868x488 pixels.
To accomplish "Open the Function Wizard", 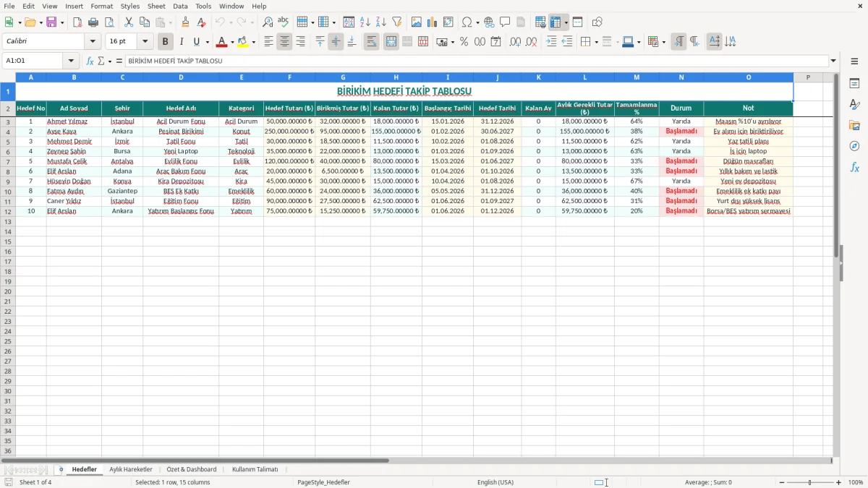I will click(x=90, y=61).
